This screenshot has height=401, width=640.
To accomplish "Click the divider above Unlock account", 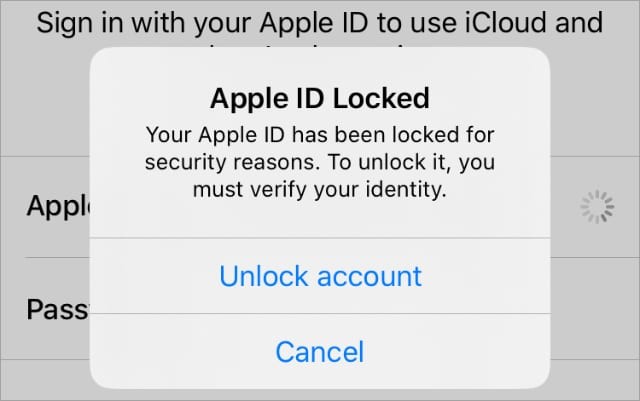I will tap(320, 238).
